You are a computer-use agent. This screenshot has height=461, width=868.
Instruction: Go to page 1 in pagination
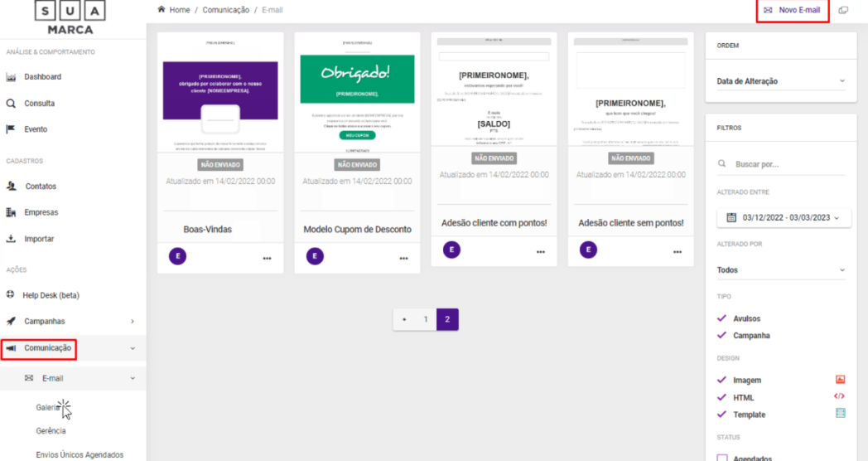[426, 319]
